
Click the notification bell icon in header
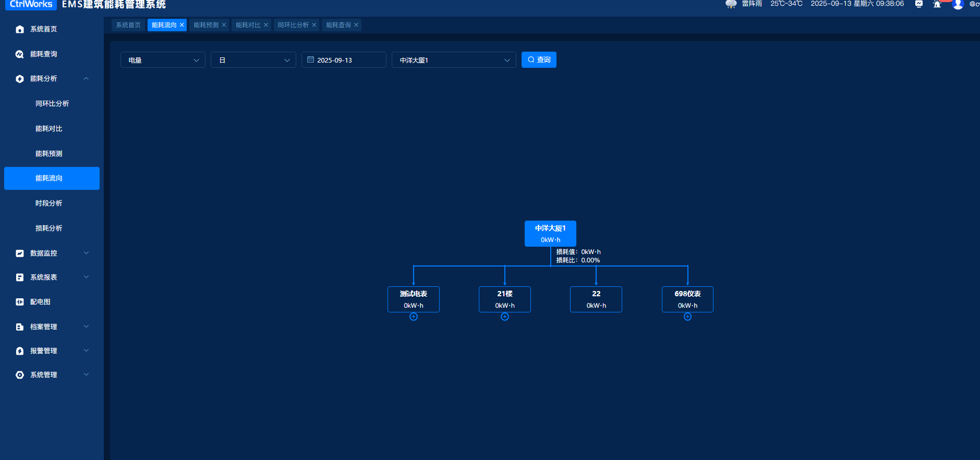click(x=937, y=4)
